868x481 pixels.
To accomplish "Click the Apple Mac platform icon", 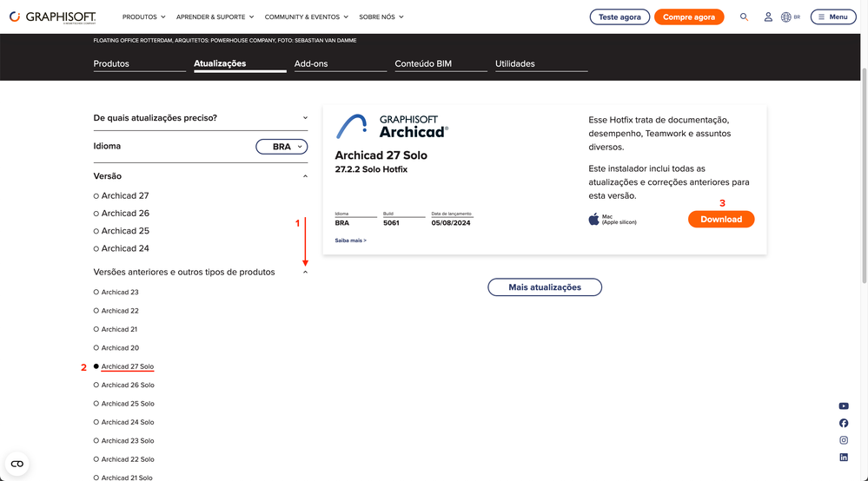I will tap(593, 219).
